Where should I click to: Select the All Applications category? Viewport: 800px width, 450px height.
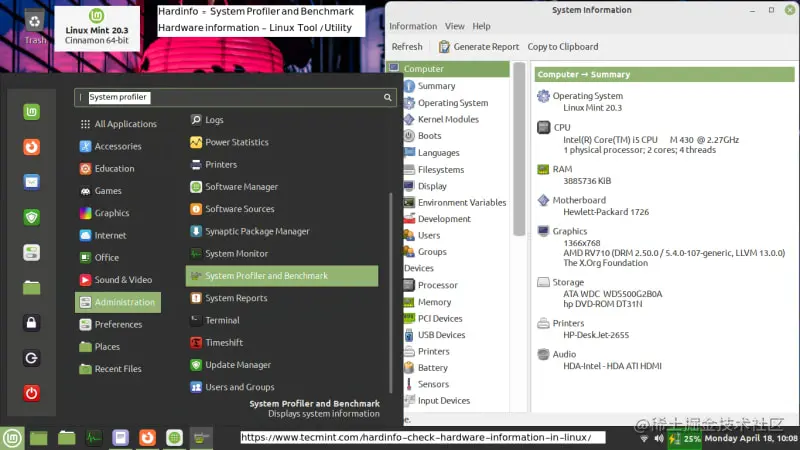pyautogui.click(x=118, y=124)
